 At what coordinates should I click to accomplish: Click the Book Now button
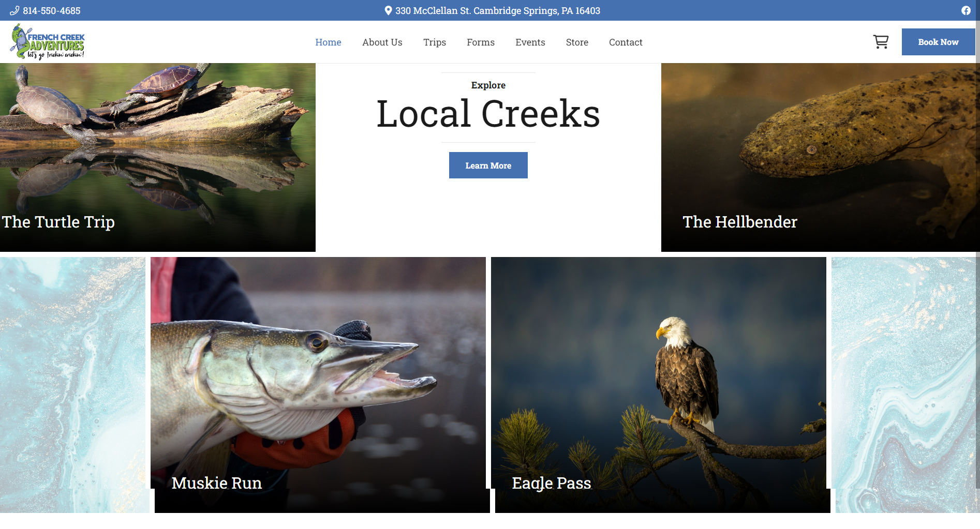[x=938, y=42]
